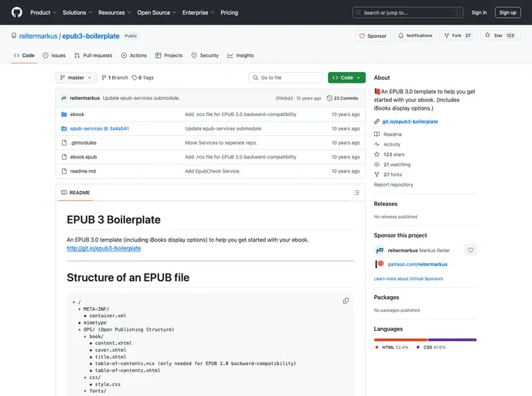Expand the Open Source menu
Image resolution: width=532 pixels, height=396 pixels.
click(156, 12)
